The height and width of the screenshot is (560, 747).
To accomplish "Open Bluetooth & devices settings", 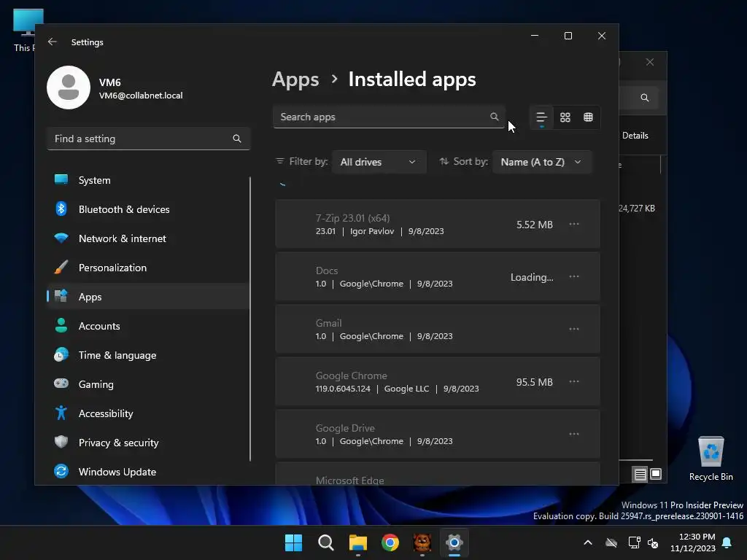I will click(x=147, y=209).
